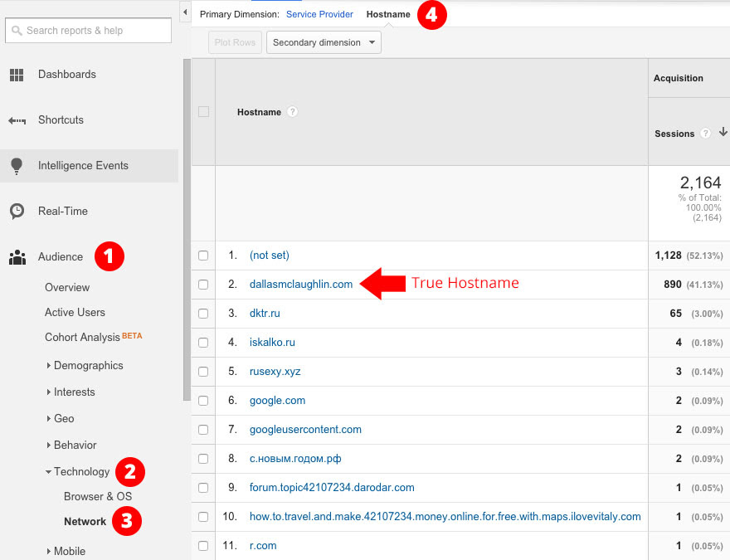Click the search magnifier icon

[17, 30]
